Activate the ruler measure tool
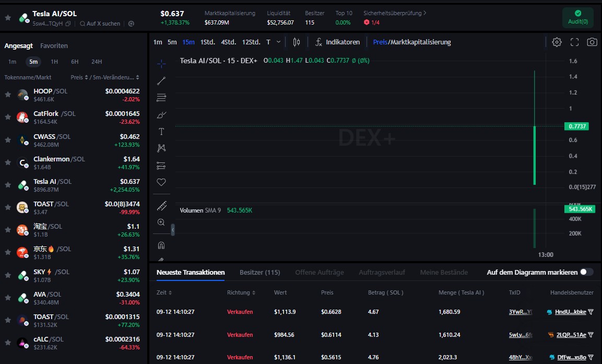This screenshot has height=364, width=602. (161, 206)
